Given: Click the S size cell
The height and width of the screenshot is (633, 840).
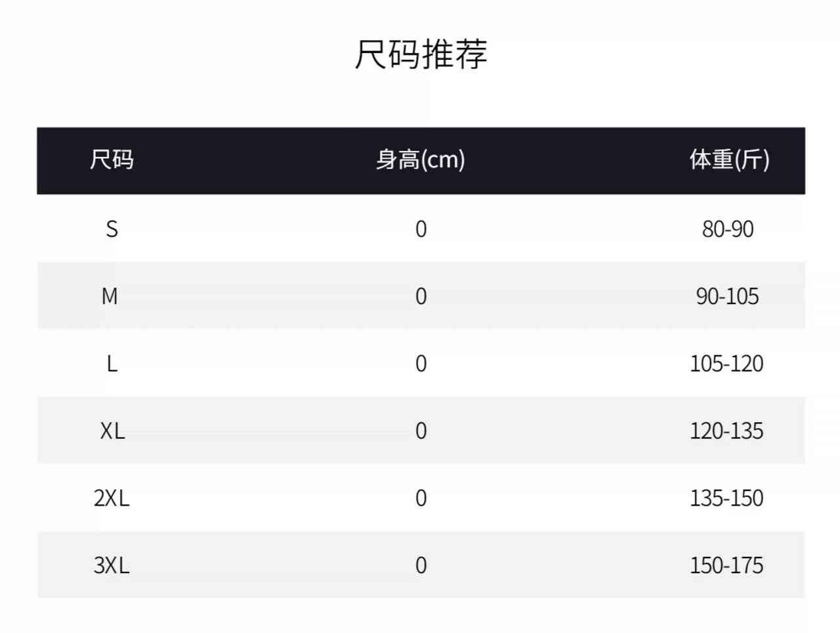Looking at the screenshot, I should click(x=112, y=229).
